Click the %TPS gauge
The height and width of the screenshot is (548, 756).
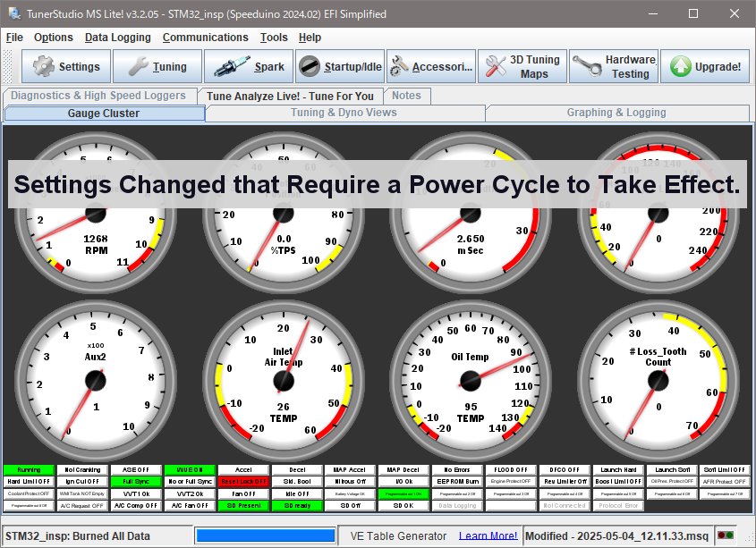[283, 213]
